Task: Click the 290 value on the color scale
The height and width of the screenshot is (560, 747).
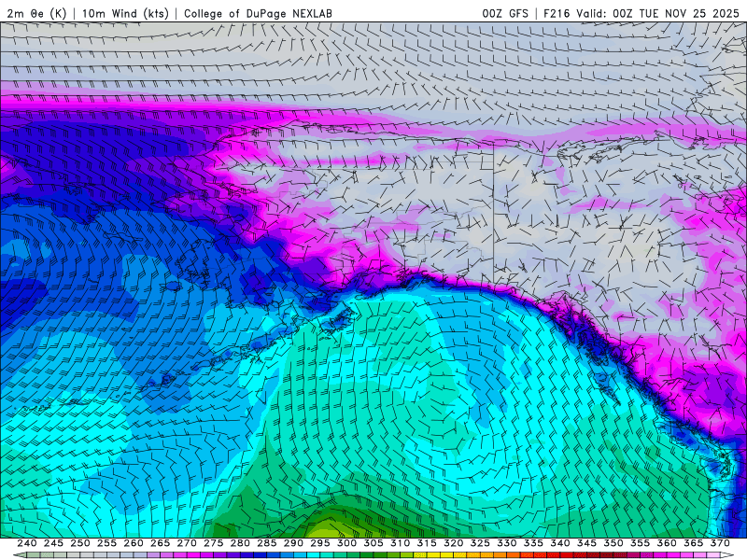Action: [x=293, y=543]
